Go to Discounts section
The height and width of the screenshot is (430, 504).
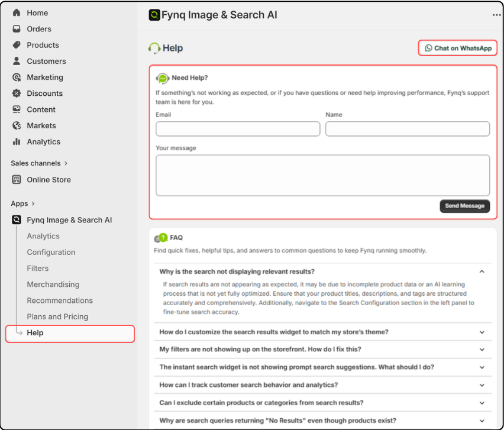[x=45, y=93]
